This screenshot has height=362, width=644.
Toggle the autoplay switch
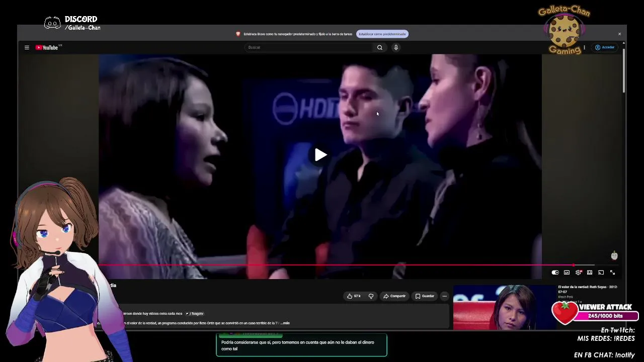tap(555, 273)
